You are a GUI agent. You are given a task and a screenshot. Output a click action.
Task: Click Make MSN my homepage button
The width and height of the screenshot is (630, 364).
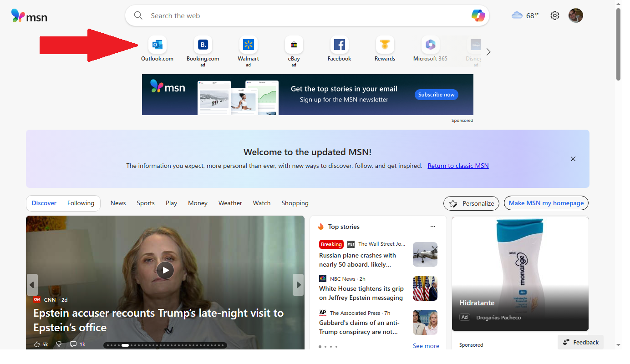tap(546, 203)
